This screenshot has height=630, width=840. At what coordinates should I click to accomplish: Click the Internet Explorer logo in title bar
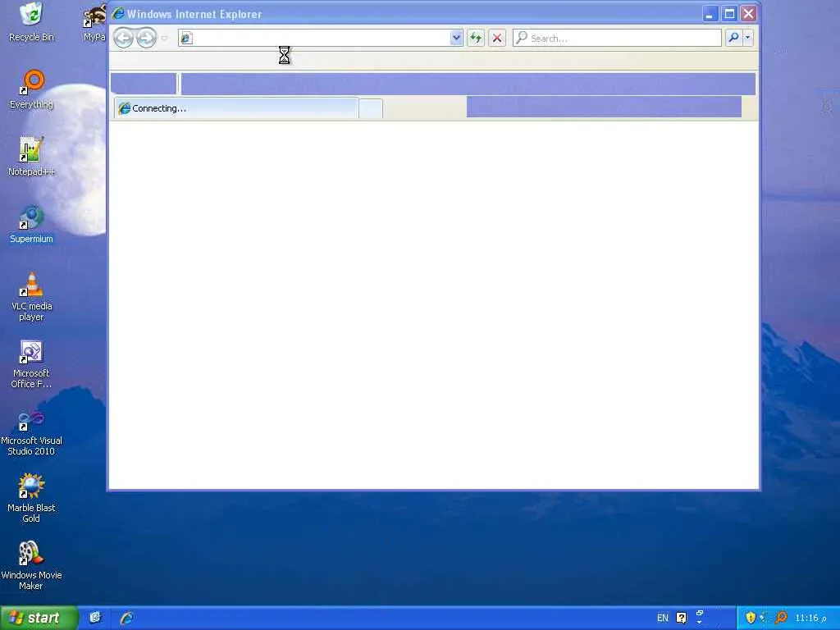(x=118, y=13)
